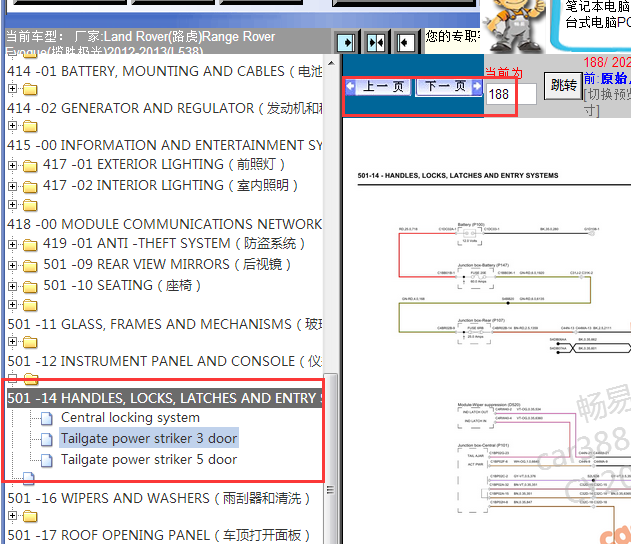
Task: Expand folder under 501-11 GLASS entry
Action: 12,342
